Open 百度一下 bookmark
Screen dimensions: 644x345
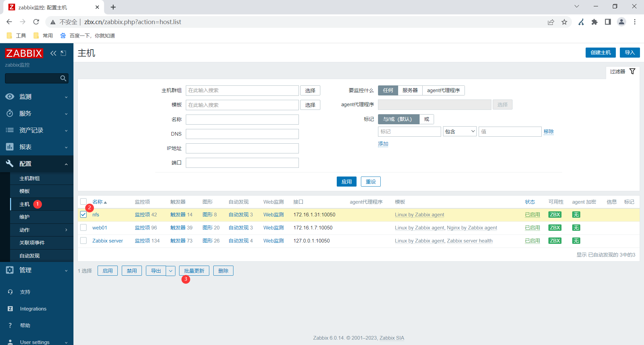tap(88, 36)
